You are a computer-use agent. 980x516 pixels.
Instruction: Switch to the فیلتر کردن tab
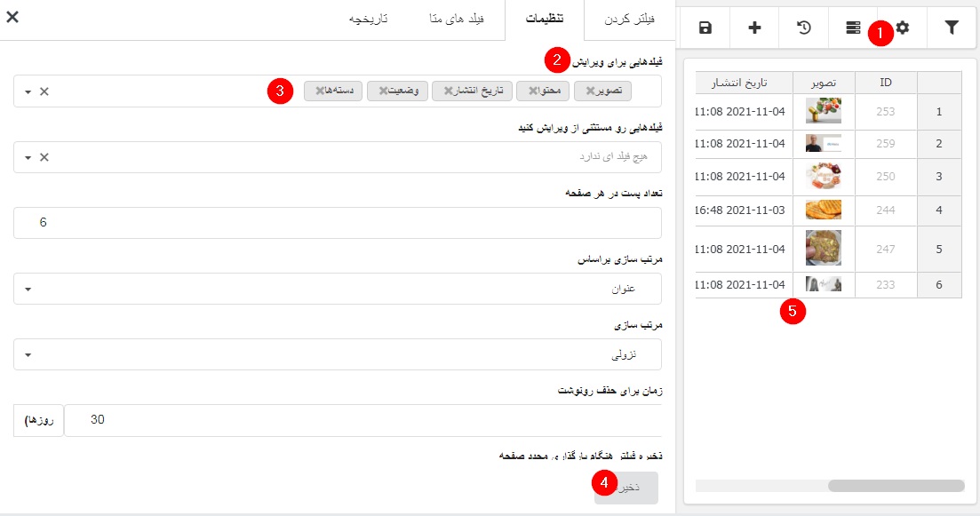click(x=629, y=20)
